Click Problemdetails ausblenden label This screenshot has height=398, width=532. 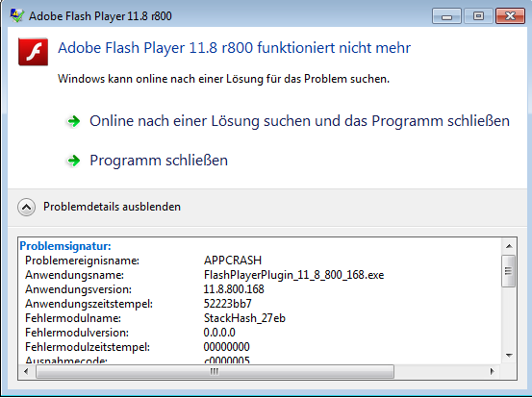112,207
